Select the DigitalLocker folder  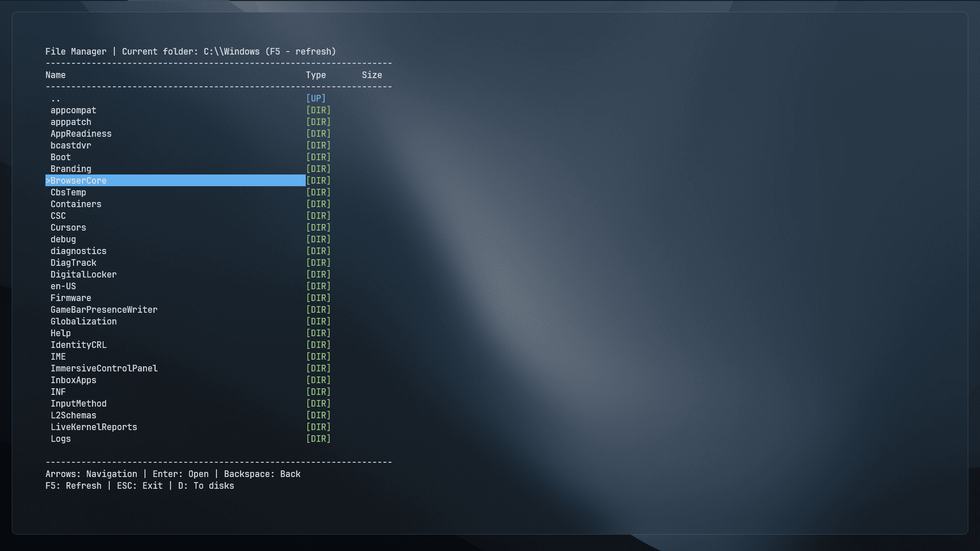[84, 274]
